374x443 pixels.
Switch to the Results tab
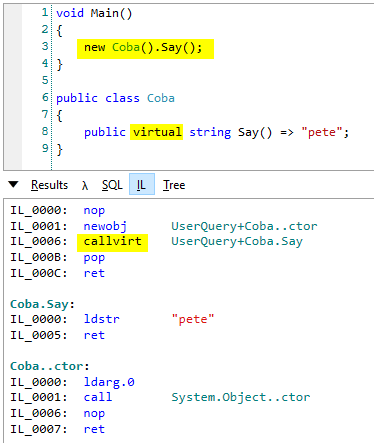click(49, 185)
